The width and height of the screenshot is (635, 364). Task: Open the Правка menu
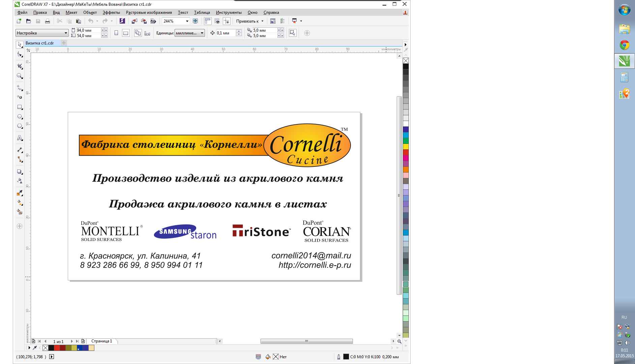point(40,12)
